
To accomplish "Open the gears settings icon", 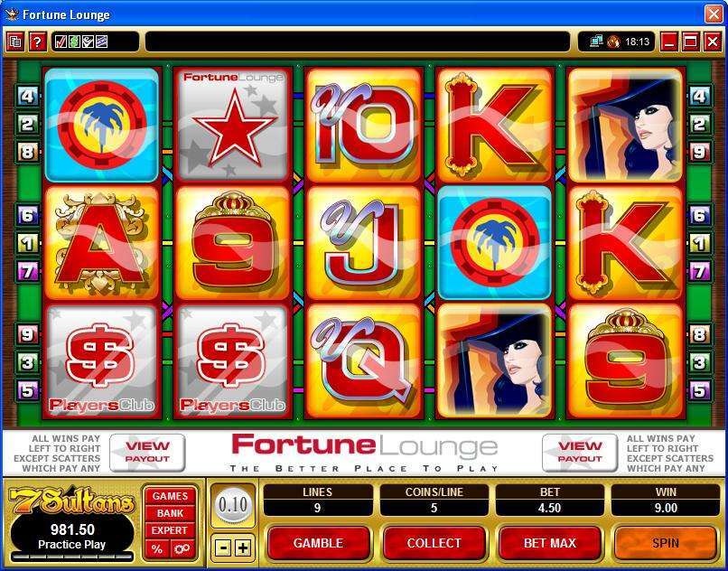I will tap(182, 549).
